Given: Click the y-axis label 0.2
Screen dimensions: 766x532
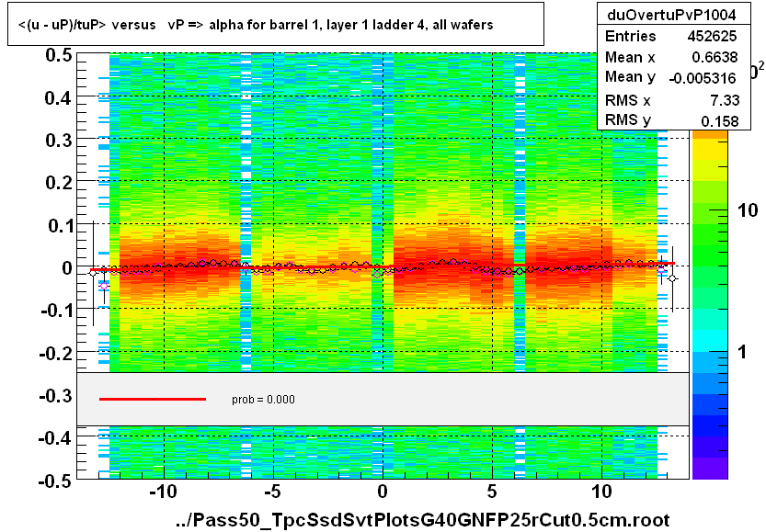Looking at the screenshot, I should (x=59, y=183).
